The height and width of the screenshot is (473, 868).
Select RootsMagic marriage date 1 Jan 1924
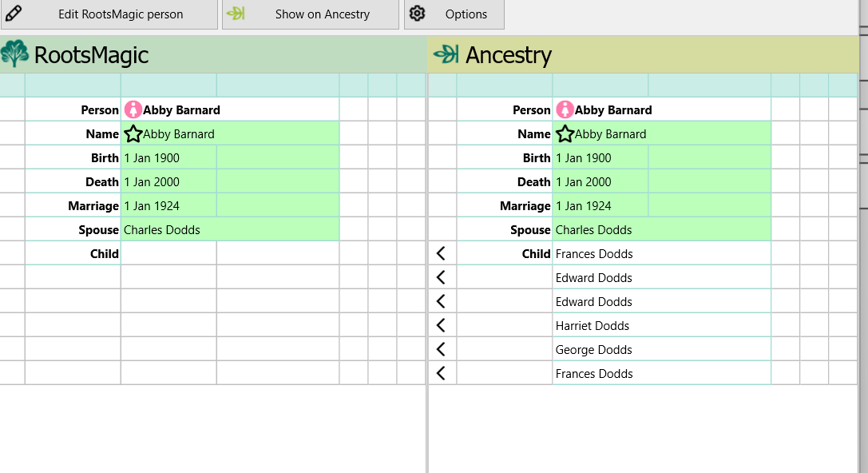pos(168,205)
